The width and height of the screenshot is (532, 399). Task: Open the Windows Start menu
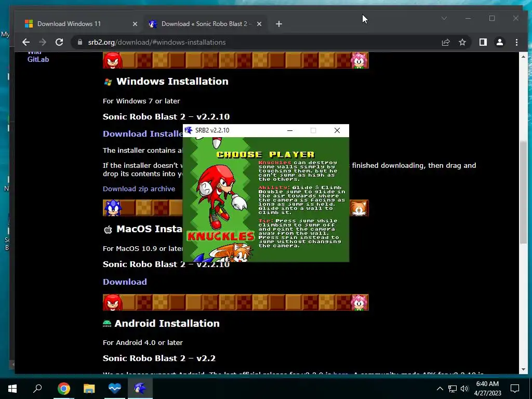click(x=12, y=388)
